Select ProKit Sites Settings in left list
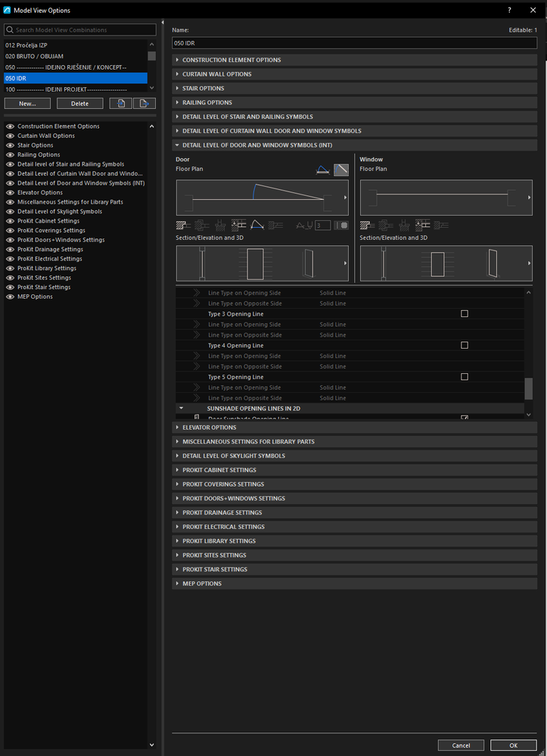Image resolution: width=547 pixels, height=756 pixels. coord(45,278)
